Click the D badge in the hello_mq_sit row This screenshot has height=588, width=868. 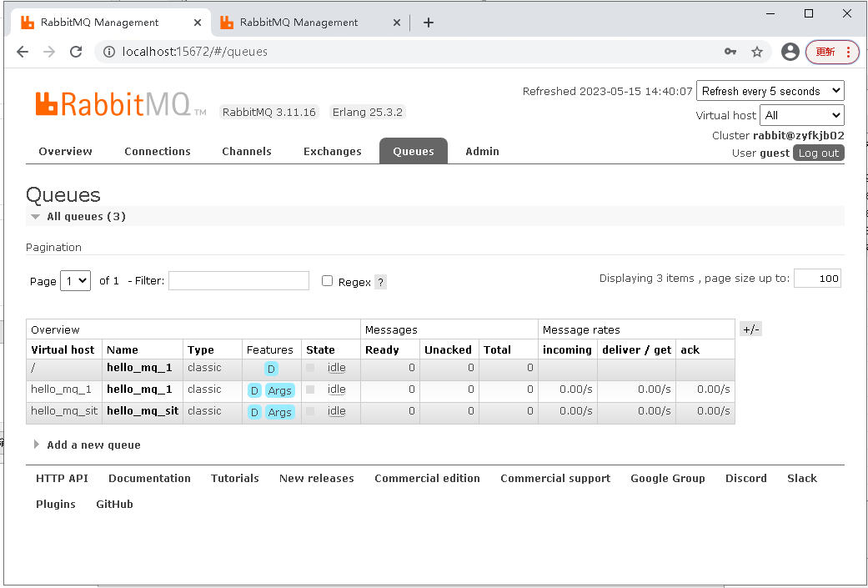[x=254, y=413]
